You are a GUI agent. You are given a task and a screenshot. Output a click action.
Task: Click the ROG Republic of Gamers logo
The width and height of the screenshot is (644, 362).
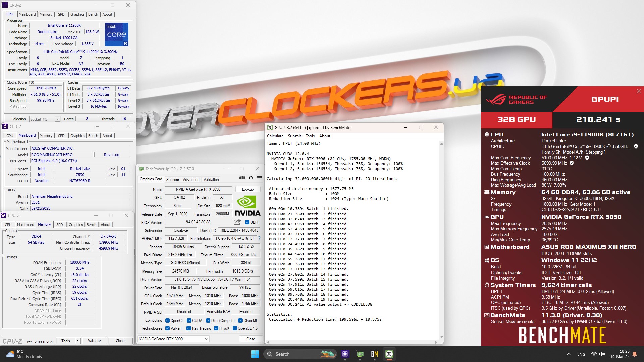517,99
